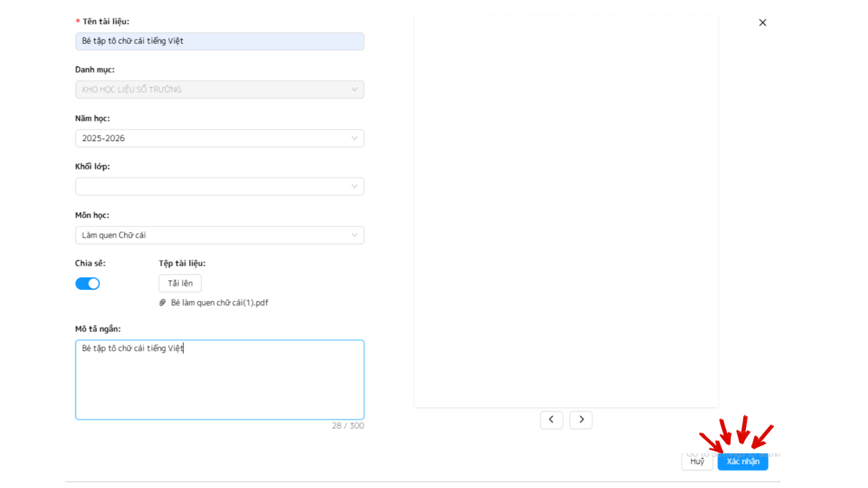Disable the Chia sẻ sharing switch

point(87,284)
